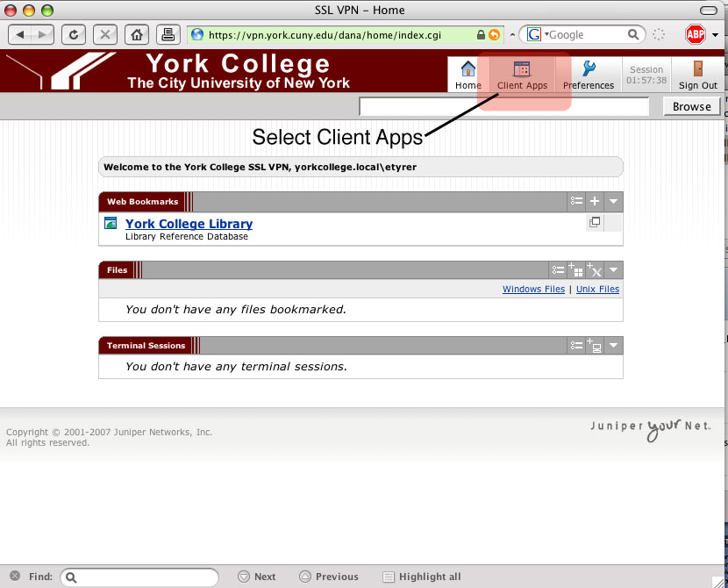Add a new terminal session icon
This screenshot has width=728, height=588.
(x=595, y=346)
